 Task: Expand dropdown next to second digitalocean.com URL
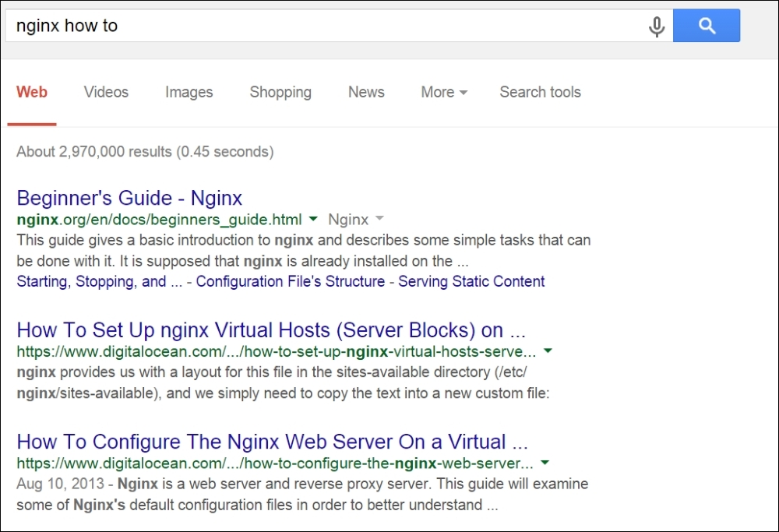[545, 463]
